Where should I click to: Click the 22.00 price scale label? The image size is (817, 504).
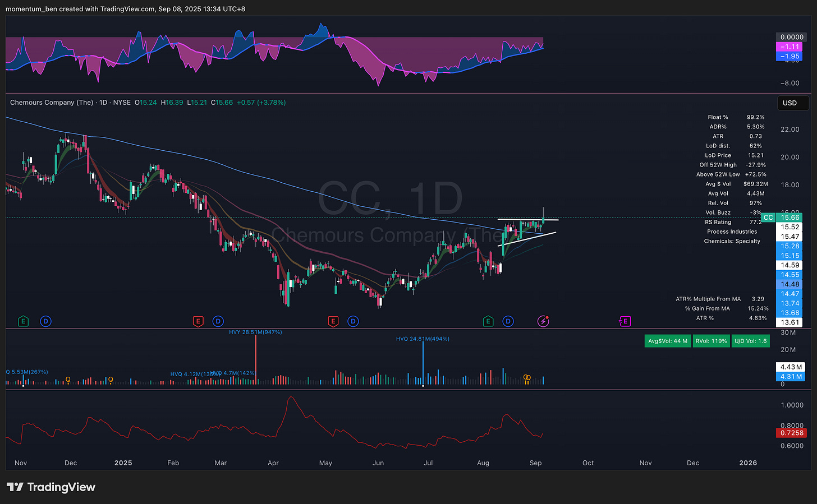pos(790,130)
